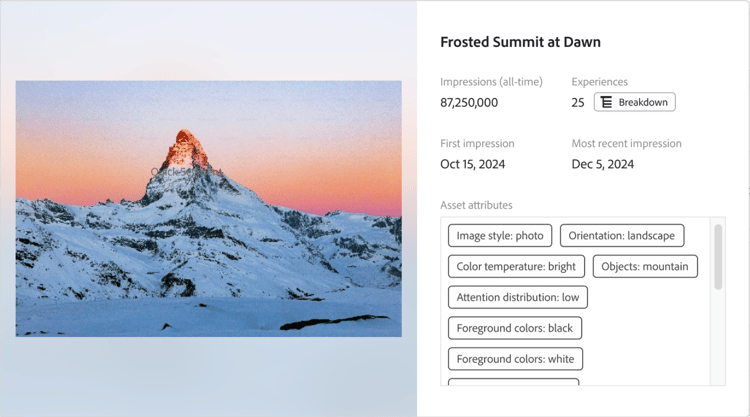Pick the 'Foreground colors: black' tag
750x417 pixels.
click(x=514, y=328)
